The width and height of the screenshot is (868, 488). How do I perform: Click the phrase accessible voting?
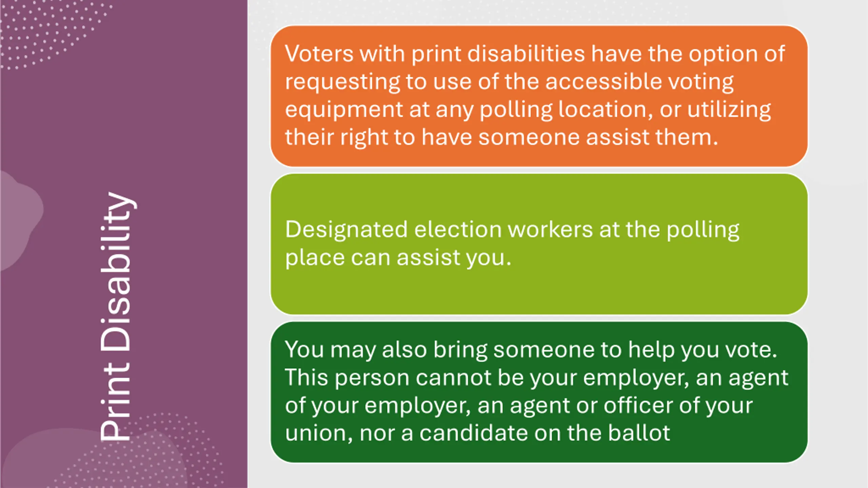(x=639, y=82)
